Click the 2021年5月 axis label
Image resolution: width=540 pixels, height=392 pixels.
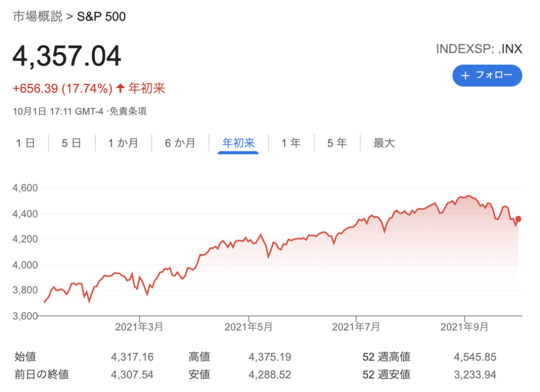point(249,327)
